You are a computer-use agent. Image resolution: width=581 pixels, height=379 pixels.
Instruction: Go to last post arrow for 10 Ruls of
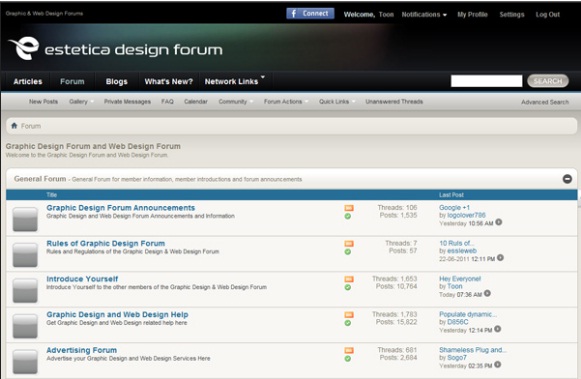point(500,257)
